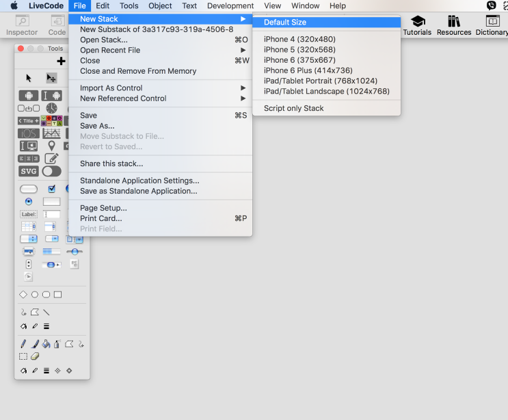508x420 pixels.
Task: Choose the text alignment segmented control widget
Action: click(x=29, y=159)
